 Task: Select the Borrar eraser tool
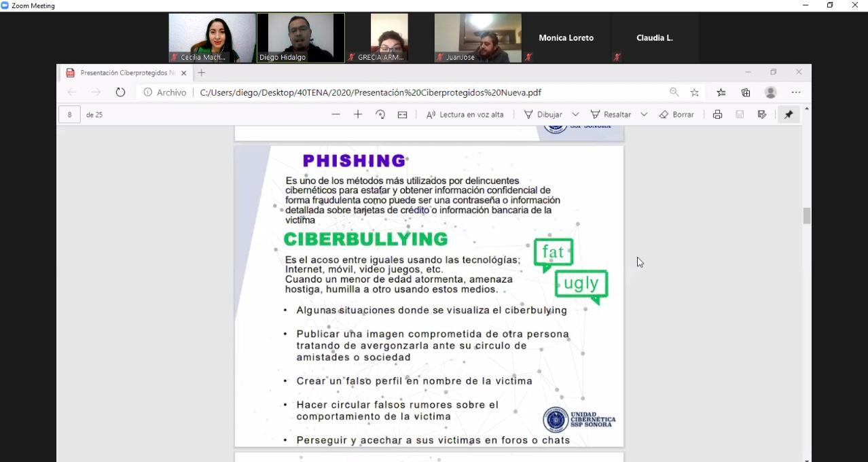click(x=676, y=115)
